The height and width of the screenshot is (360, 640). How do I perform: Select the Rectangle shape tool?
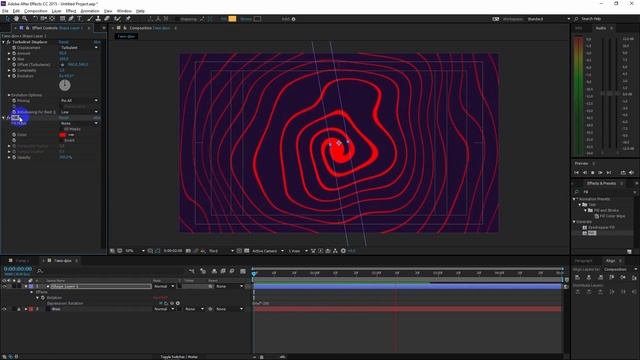[x=62, y=19]
